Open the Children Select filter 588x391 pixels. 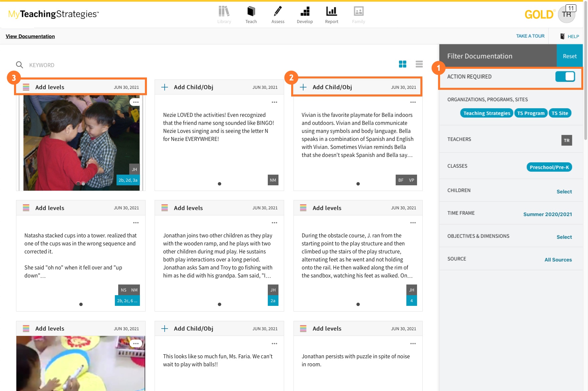tap(564, 192)
